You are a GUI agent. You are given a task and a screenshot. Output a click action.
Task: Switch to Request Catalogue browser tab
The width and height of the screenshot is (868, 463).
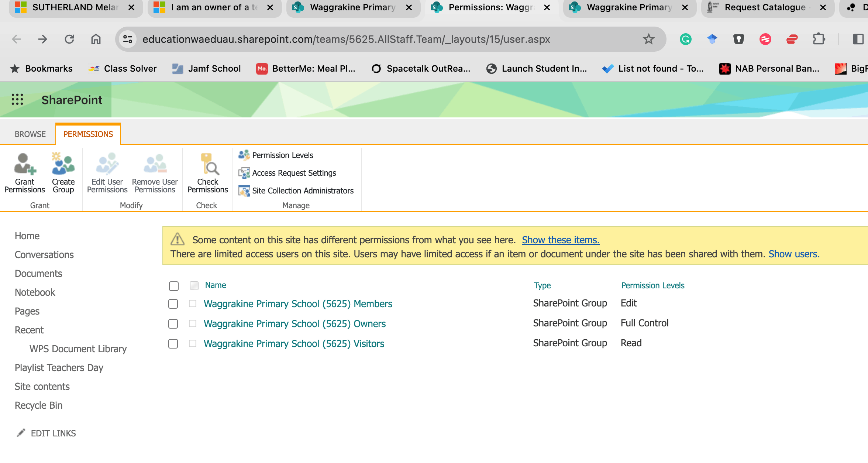click(768, 7)
